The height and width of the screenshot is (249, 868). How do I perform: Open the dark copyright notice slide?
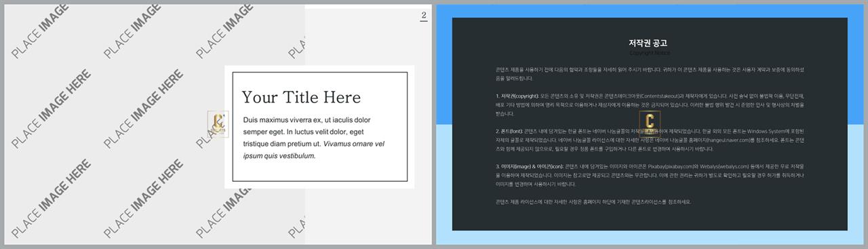[650, 124]
